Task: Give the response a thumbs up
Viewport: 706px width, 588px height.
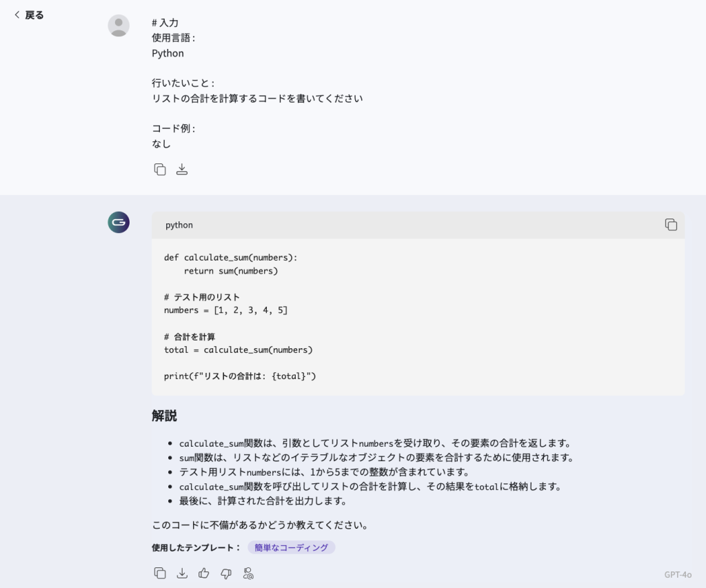Action: tap(203, 574)
